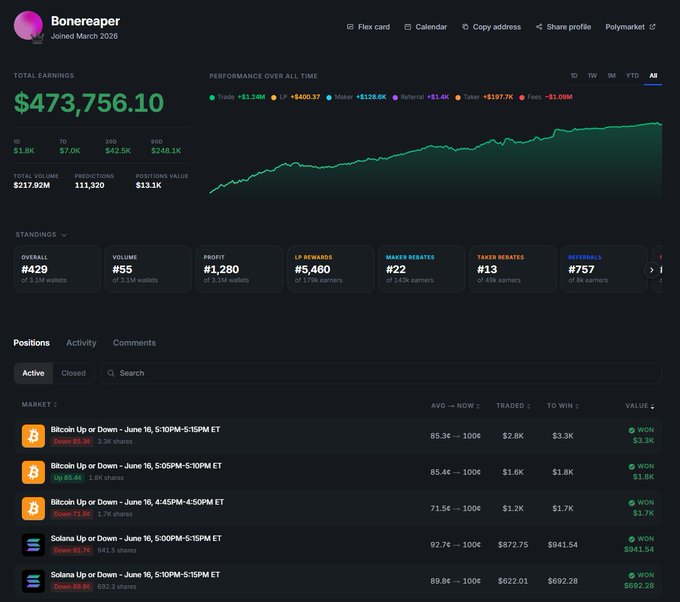The image size is (680, 602).
Task: Open the Flex card icon
Action: [350, 27]
